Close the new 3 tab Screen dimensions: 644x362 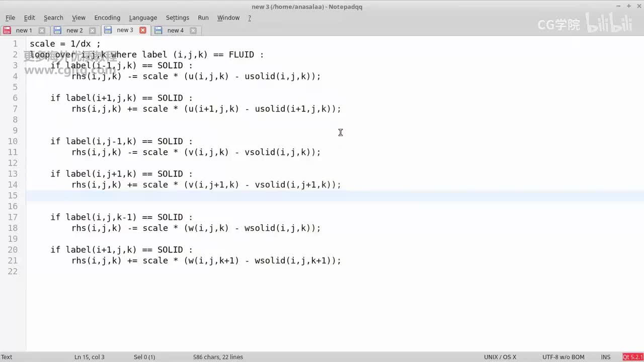tap(143, 30)
